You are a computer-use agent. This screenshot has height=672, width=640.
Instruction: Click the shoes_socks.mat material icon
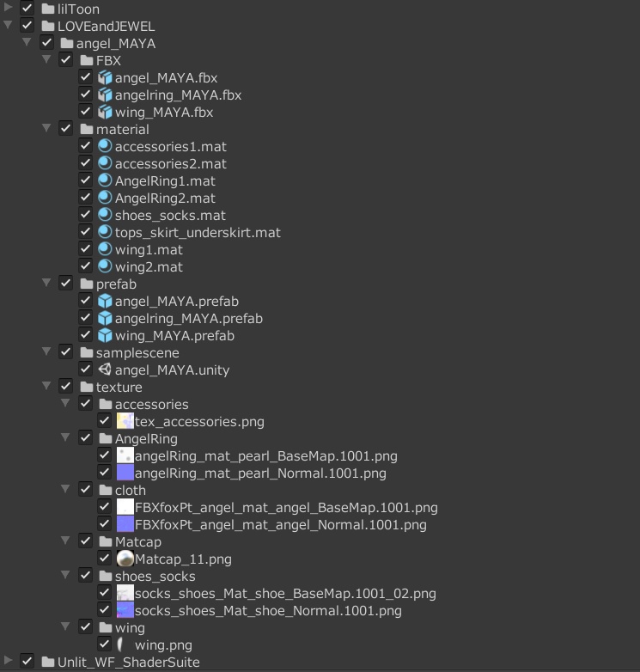tap(105, 215)
